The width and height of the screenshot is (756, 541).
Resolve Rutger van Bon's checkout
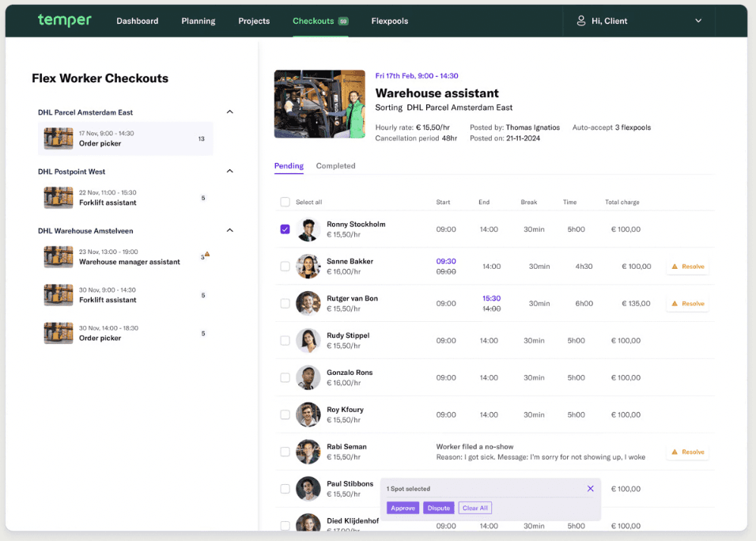pos(688,304)
